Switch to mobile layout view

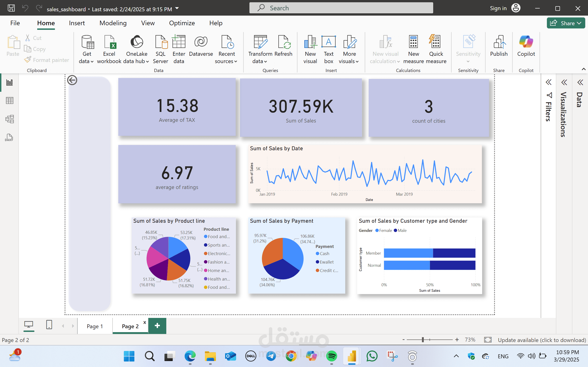click(x=49, y=325)
